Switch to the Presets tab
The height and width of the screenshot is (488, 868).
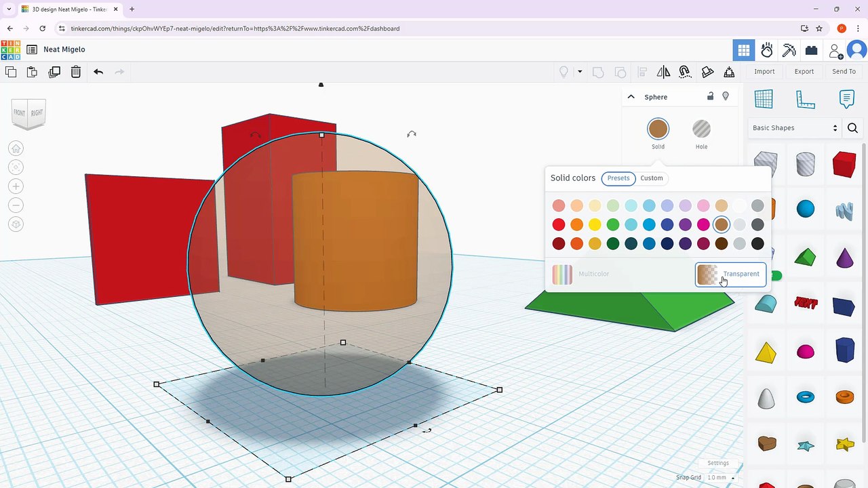618,178
